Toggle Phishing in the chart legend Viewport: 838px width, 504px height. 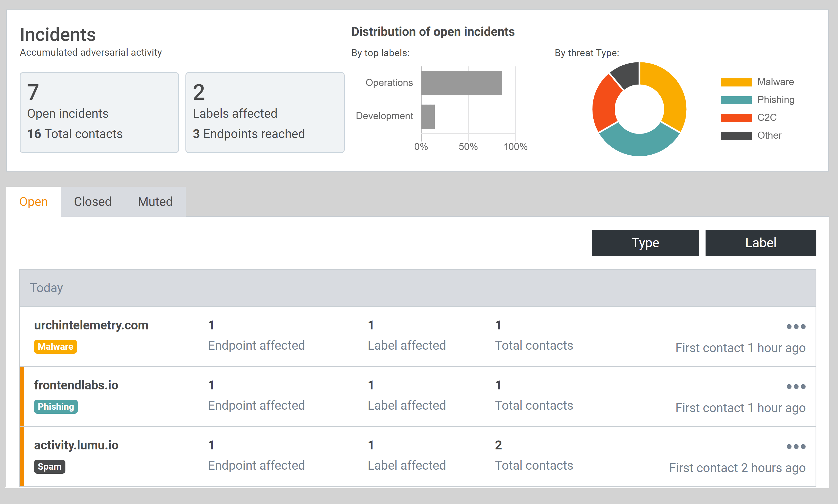[x=776, y=100]
